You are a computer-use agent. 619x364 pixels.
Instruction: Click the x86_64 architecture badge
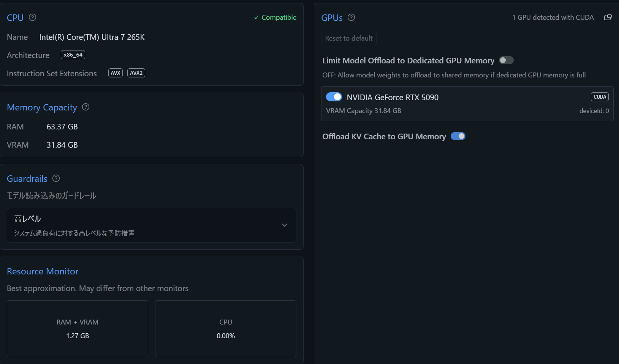click(73, 55)
